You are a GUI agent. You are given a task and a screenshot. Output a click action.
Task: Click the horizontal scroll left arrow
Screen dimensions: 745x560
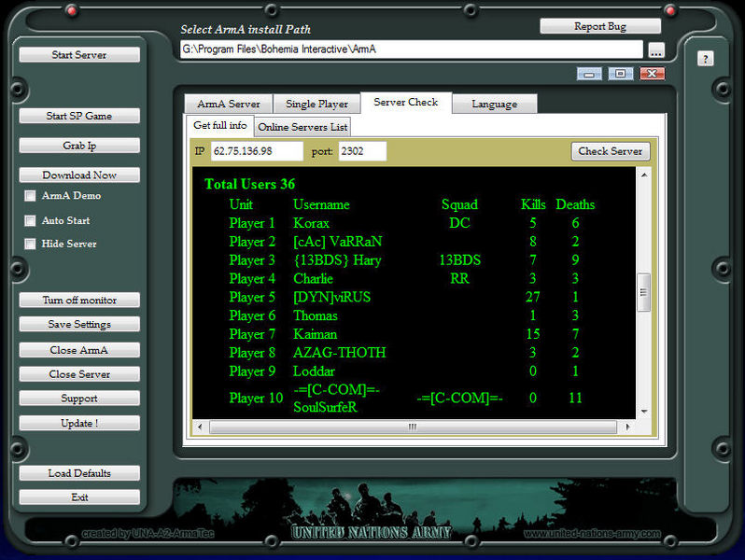[200, 427]
